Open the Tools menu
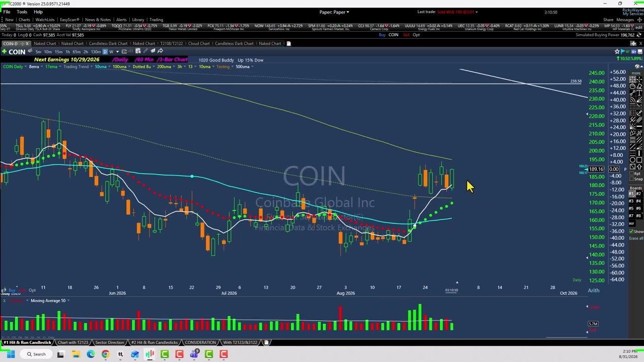This screenshot has height=362, width=644. 22,12
